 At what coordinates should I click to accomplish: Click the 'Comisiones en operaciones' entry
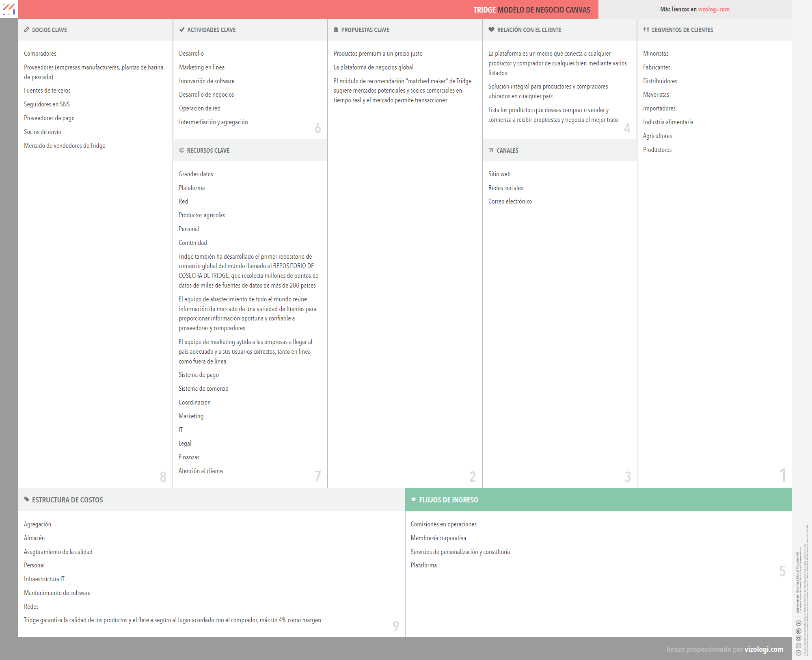click(443, 524)
